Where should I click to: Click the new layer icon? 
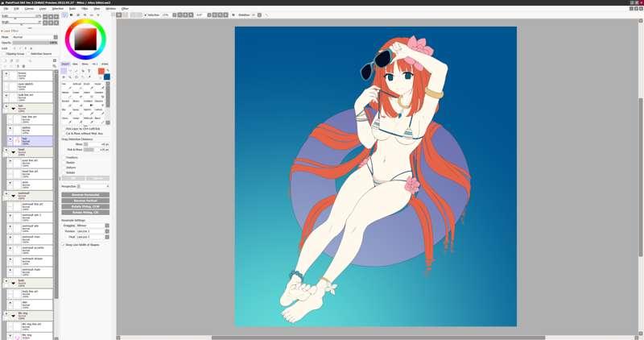click(x=5, y=61)
